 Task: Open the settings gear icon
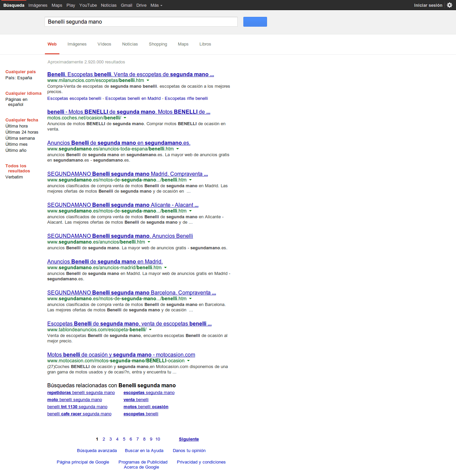[x=450, y=5]
